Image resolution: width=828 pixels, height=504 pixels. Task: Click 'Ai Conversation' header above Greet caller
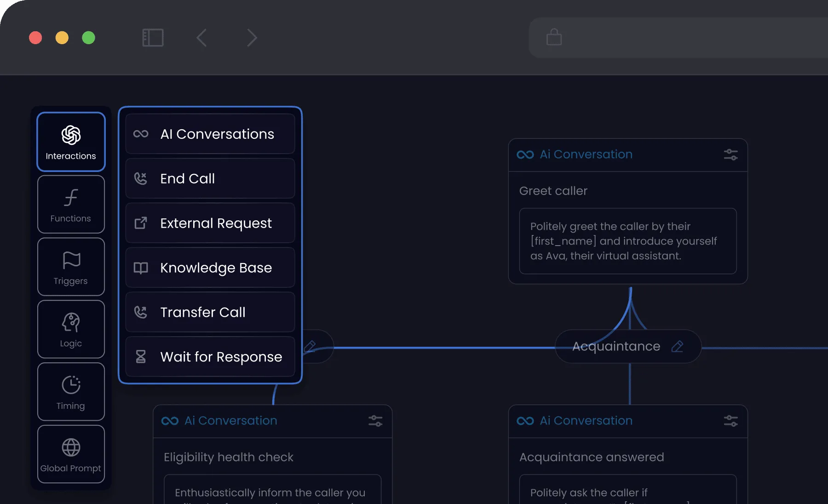point(586,155)
